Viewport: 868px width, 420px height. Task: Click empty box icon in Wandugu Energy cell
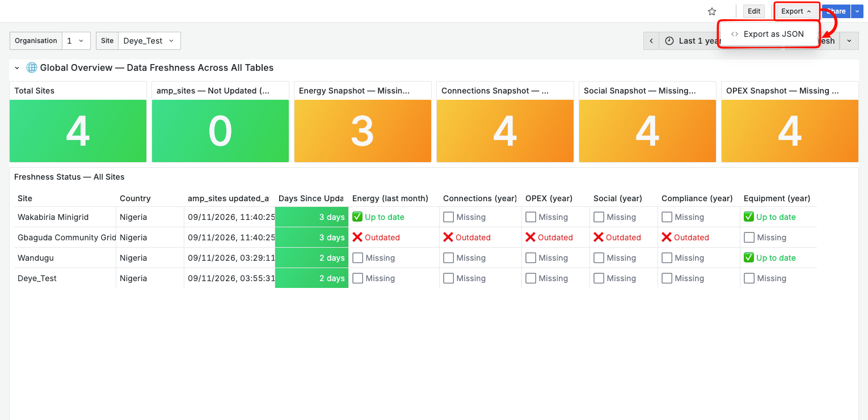coord(357,257)
